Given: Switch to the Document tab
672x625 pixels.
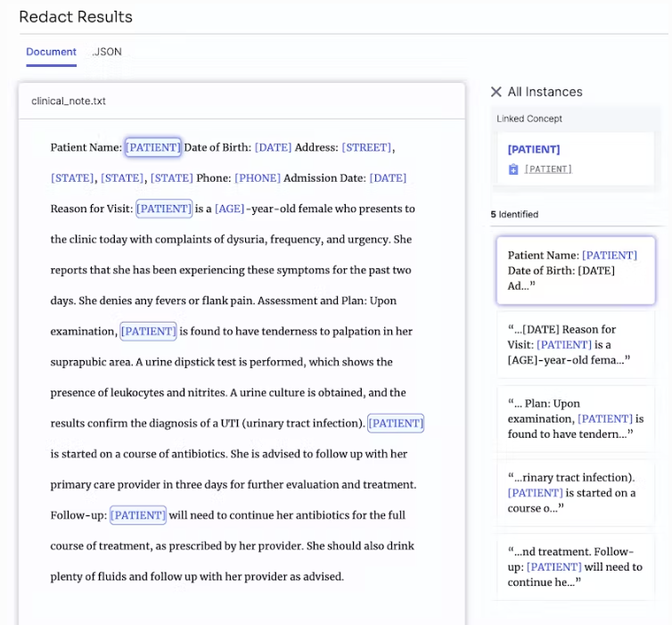Looking at the screenshot, I should [x=51, y=52].
